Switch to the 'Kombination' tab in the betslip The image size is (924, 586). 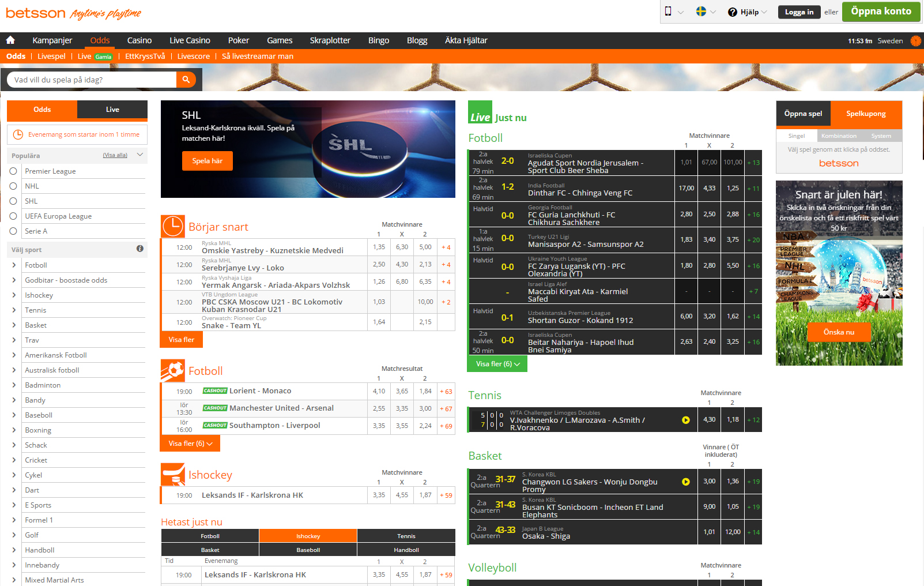(839, 136)
